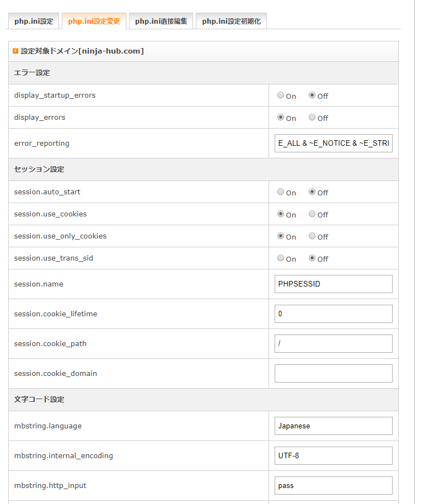Click the session.cookie_lifetime input box
This screenshot has width=434, height=504.
click(333, 314)
